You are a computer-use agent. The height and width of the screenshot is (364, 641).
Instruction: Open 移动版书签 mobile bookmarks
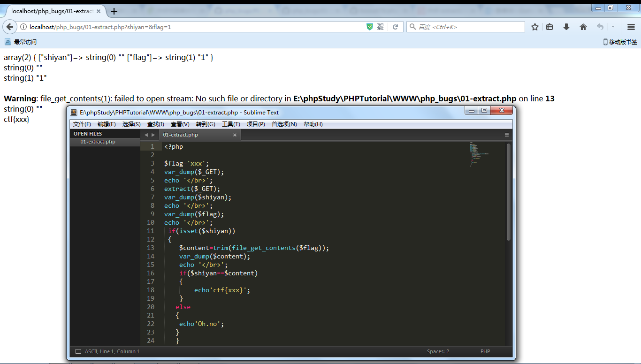pos(620,42)
